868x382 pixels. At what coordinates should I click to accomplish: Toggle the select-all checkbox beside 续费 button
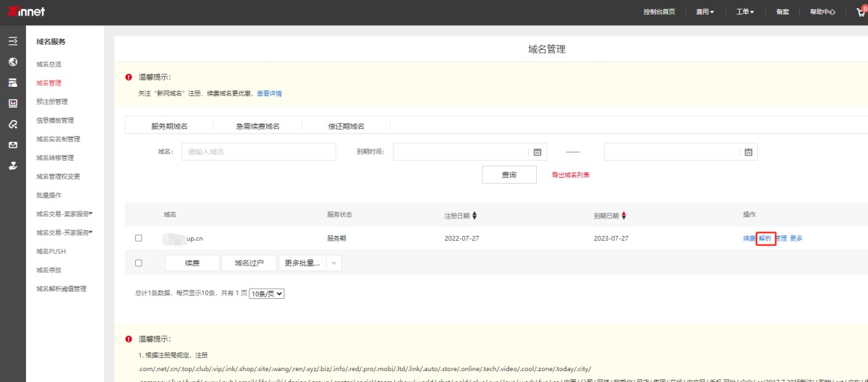[x=139, y=263]
